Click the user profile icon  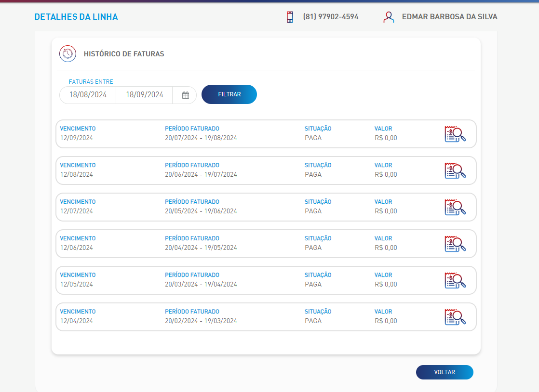(x=389, y=17)
